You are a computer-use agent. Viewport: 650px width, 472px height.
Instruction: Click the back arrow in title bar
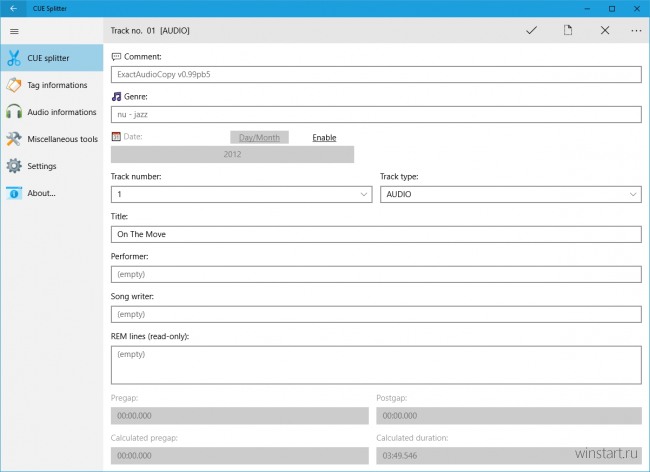[12, 8]
